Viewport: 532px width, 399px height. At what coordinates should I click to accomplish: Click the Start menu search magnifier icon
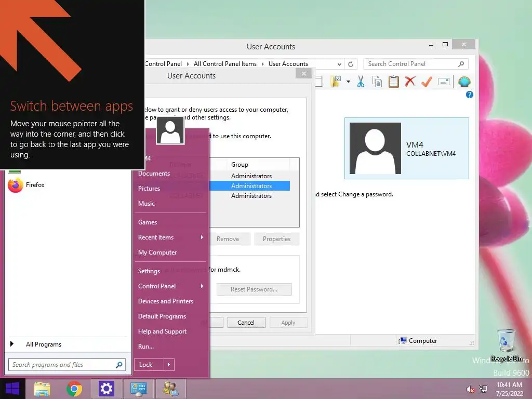click(x=119, y=365)
